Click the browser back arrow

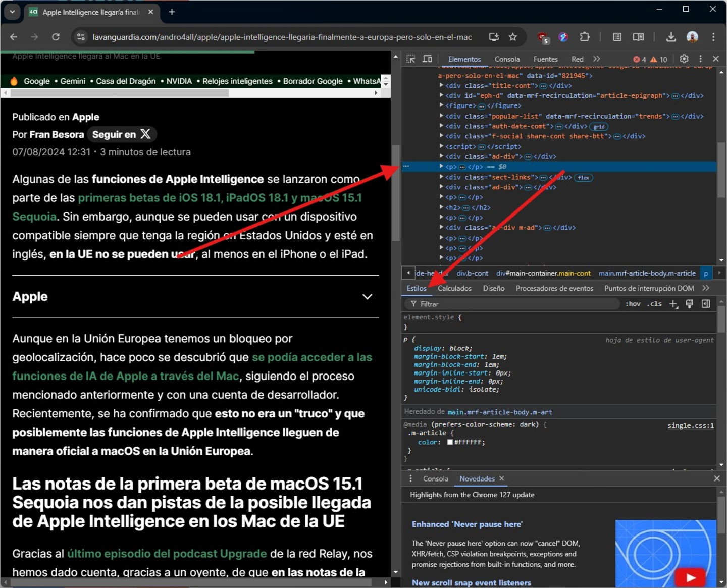tap(14, 37)
